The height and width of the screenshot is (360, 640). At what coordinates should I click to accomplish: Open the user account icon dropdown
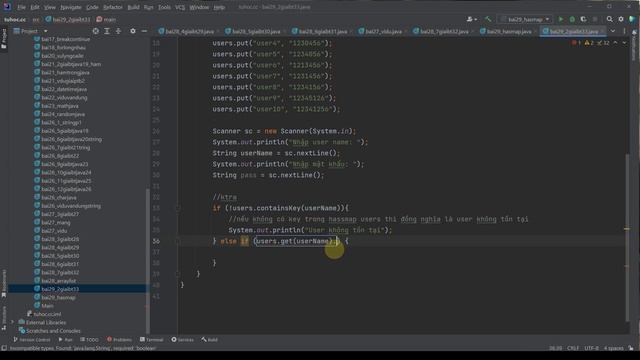point(471,19)
